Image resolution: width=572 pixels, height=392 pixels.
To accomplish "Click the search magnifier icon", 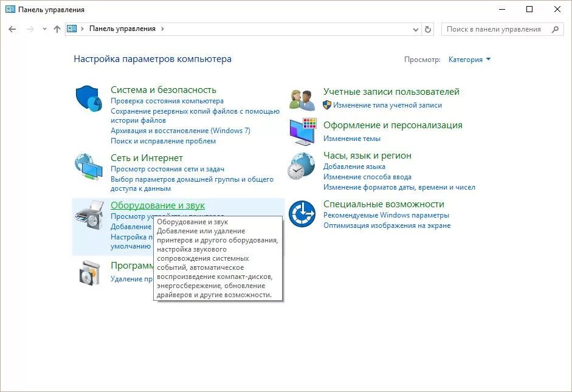I will coord(555,29).
